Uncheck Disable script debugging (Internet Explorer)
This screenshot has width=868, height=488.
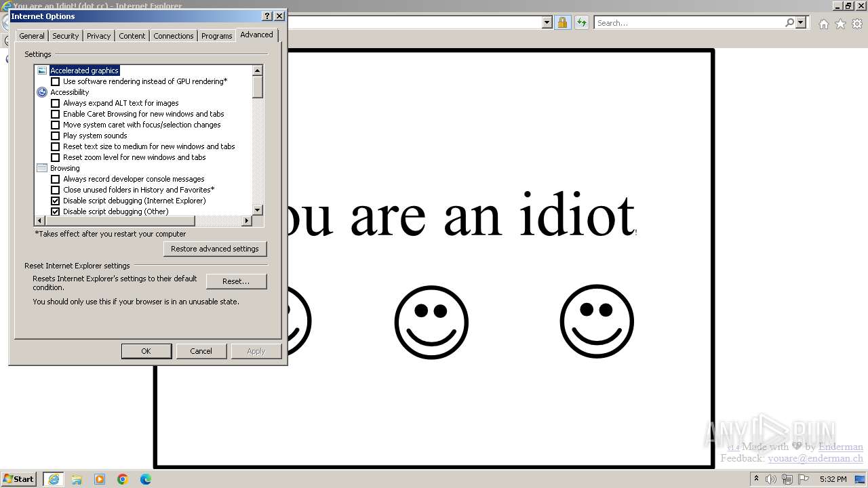56,201
